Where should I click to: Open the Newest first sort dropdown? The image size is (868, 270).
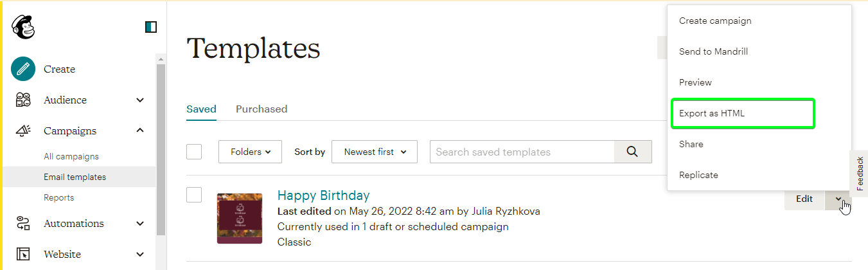pos(375,152)
